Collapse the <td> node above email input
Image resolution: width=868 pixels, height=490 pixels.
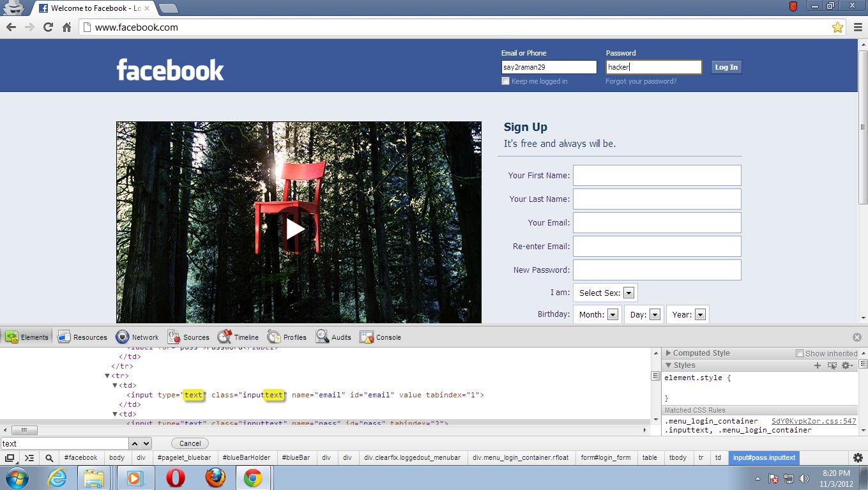coord(115,385)
